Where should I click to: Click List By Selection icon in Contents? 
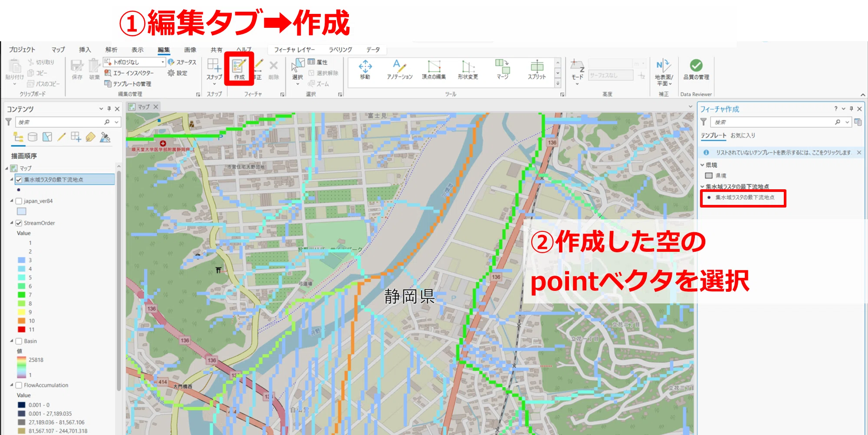coord(47,137)
